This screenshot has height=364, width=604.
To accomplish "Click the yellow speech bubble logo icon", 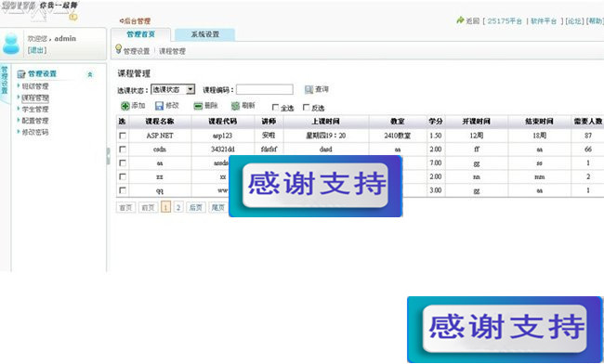I will pyautogui.click(x=73, y=17).
